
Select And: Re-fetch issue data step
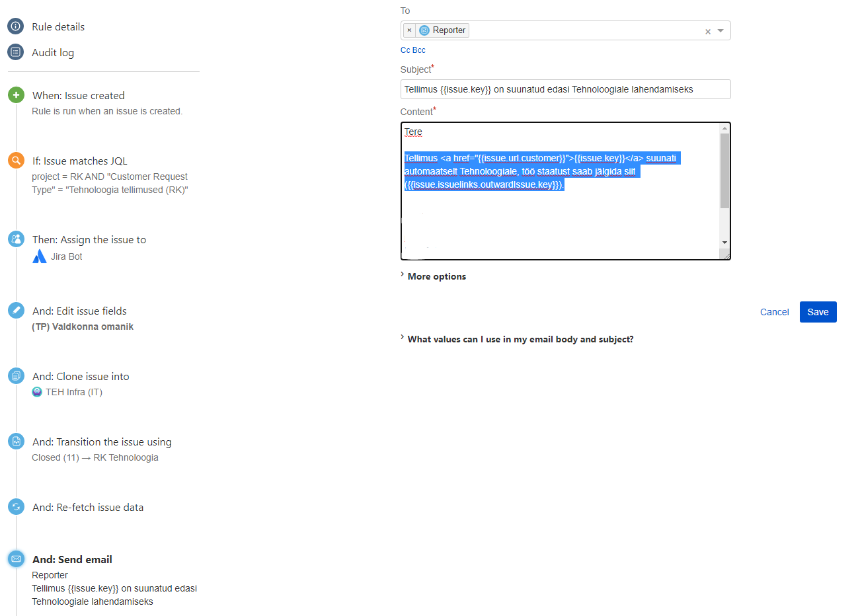point(88,507)
